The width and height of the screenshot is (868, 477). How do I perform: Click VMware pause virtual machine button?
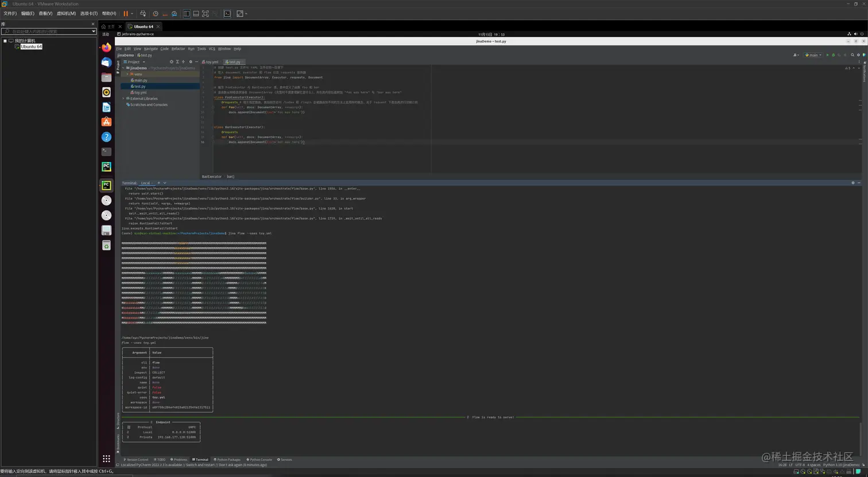[126, 14]
